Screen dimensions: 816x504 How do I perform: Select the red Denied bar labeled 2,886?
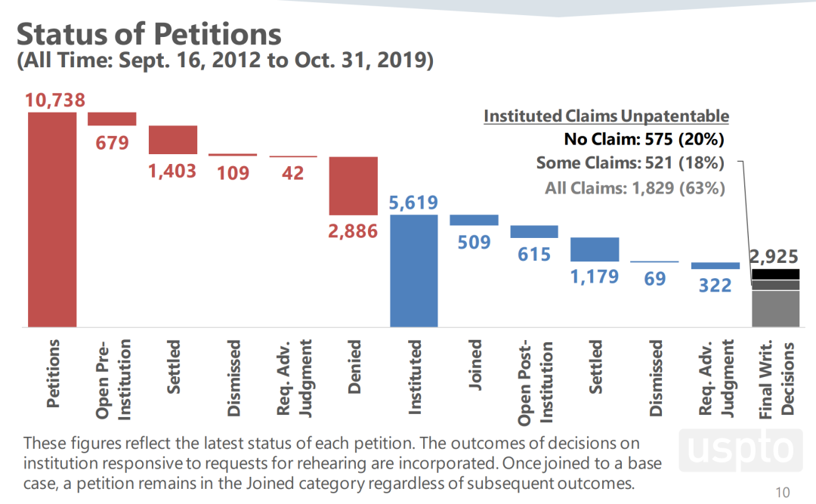click(354, 186)
